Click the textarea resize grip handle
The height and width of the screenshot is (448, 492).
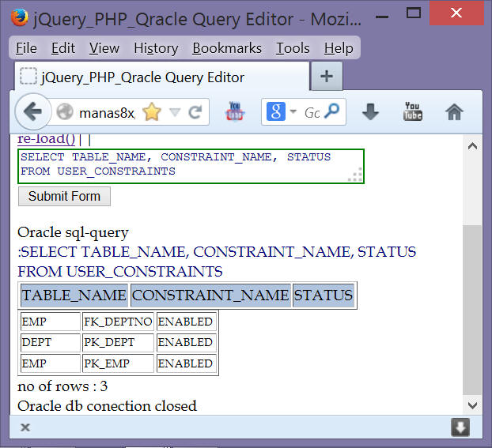pyautogui.click(x=356, y=175)
